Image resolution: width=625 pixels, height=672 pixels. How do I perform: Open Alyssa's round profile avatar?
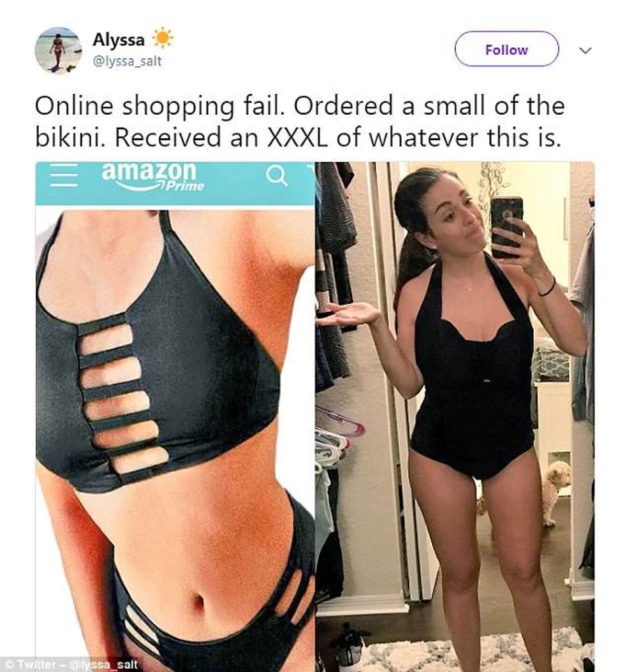click(x=58, y=50)
